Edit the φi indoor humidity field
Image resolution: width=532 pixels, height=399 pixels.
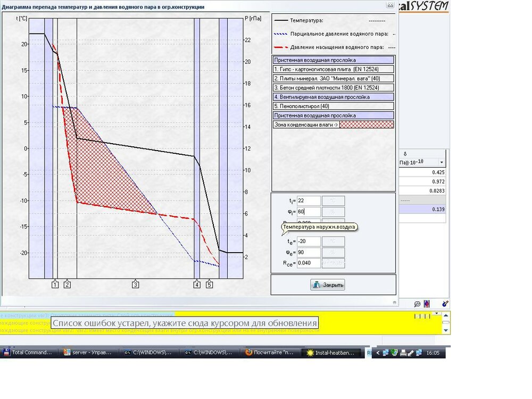click(x=309, y=212)
